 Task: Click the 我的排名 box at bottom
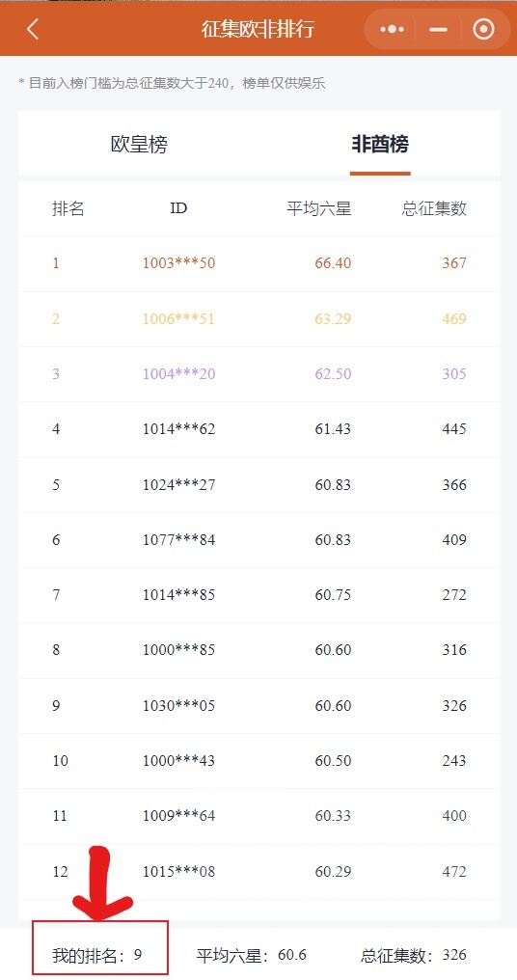100,947
